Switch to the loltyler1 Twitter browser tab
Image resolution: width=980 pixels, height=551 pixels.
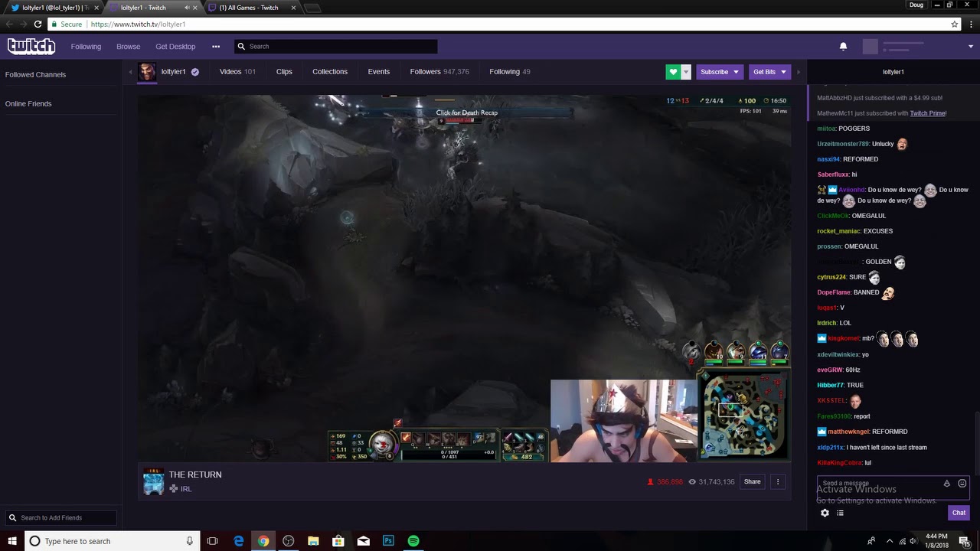pyautogui.click(x=54, y=8)
